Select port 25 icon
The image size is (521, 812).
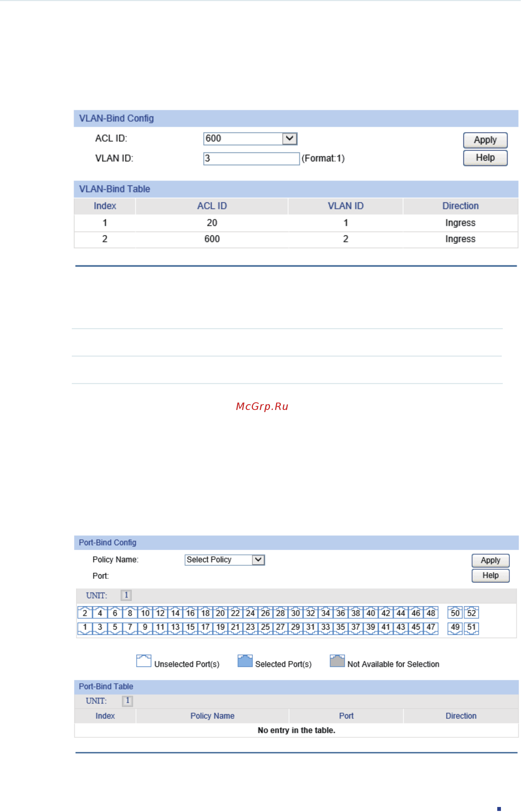[266, 628]
